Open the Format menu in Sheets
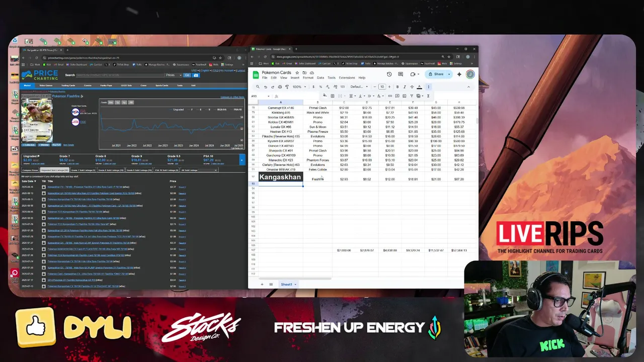This screenshot has height=362, width=644. pos(308,77)
